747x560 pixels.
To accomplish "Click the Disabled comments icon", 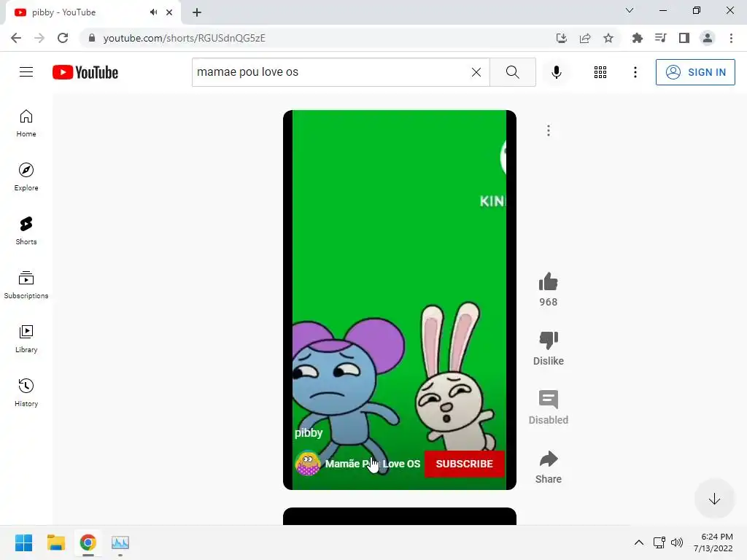I will [x=549, y=400].
